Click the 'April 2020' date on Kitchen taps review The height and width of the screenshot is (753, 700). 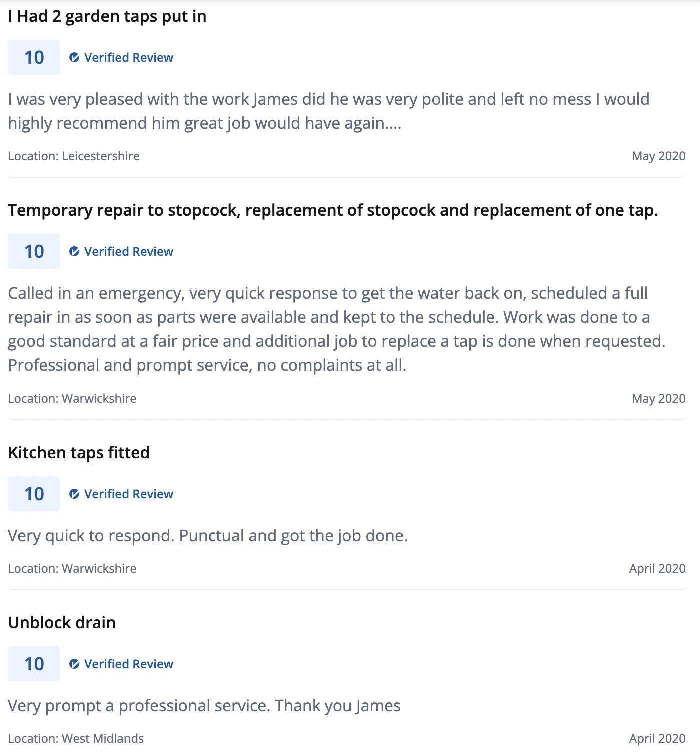pyautogui.click(x=657, y=569)
